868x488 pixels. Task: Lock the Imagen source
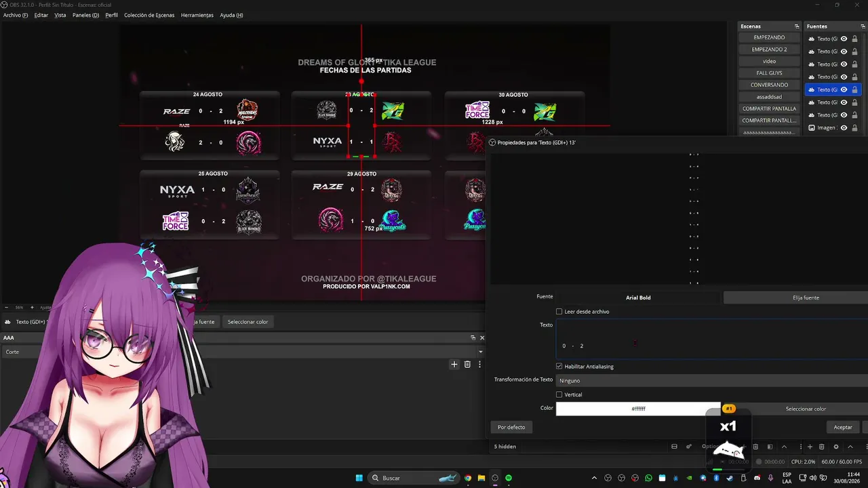(x=854, y=127)
